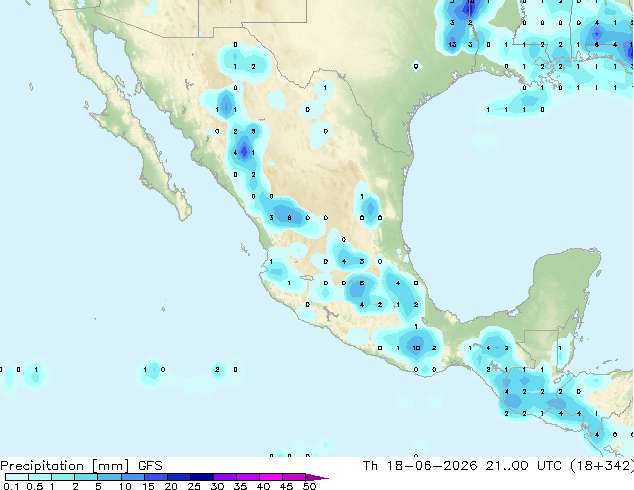
Task: Click the 'Precipitation [mm]' title text
Action: pos(64,466)
